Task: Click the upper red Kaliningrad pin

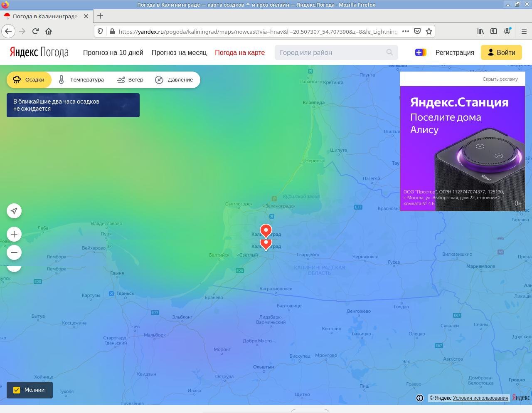Action: (x=266, y=230)
